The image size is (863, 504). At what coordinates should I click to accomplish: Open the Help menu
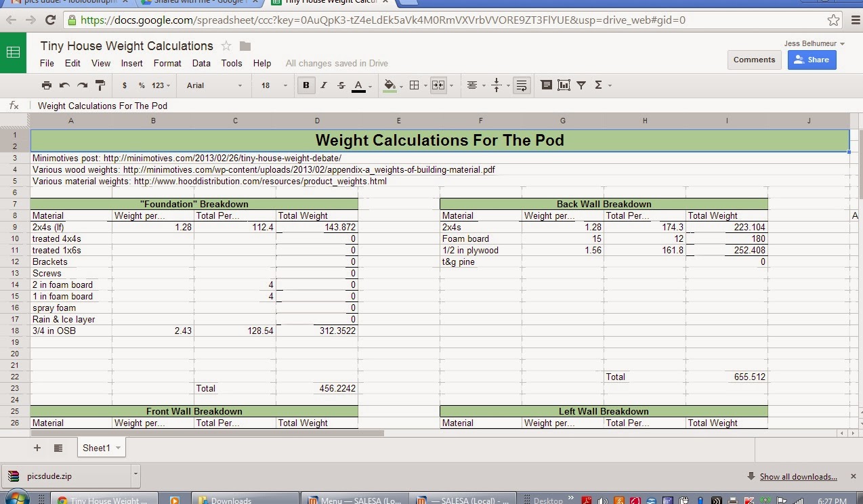tap(262, 63)
